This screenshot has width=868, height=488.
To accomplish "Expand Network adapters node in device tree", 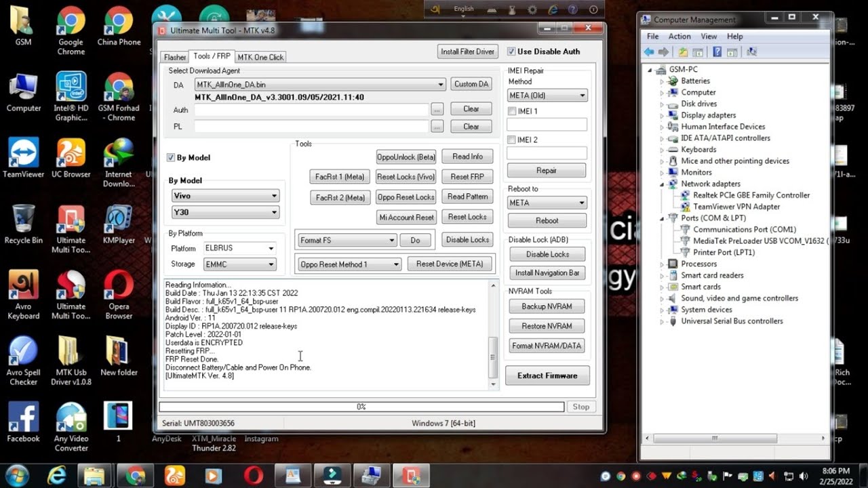I will click(x=663, y=184).
